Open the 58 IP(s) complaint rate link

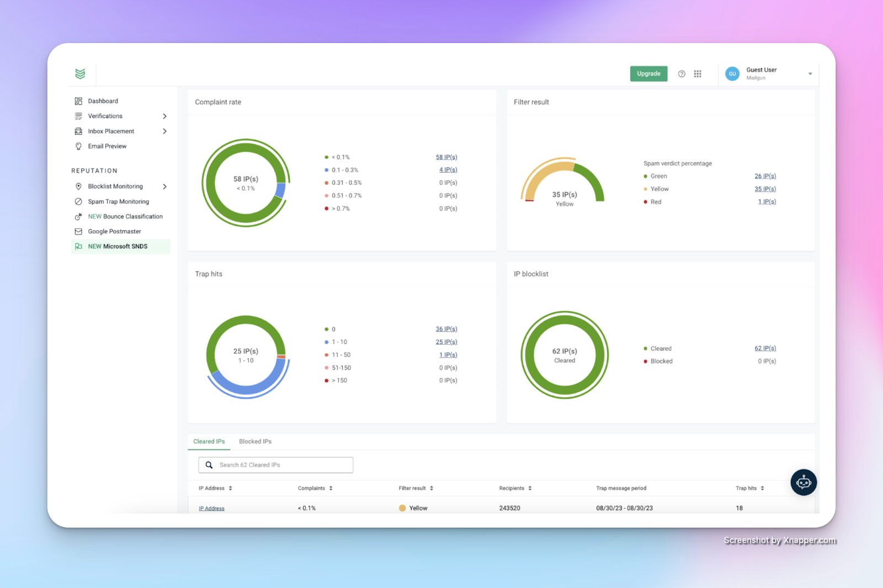(x=446, y=157)
